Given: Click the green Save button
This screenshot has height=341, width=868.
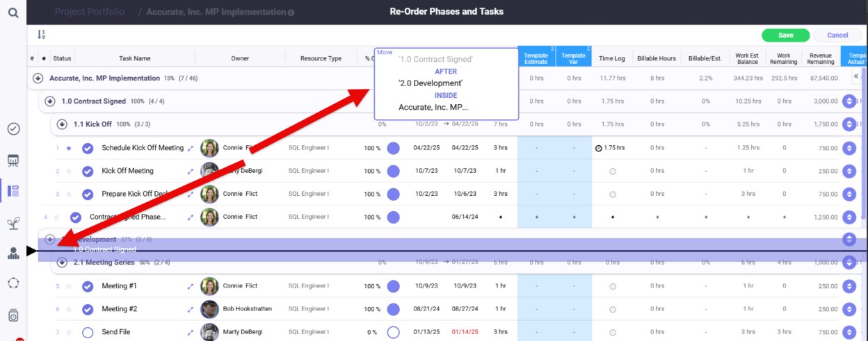Looking at the screenshot, I should [x=785, y=35].
